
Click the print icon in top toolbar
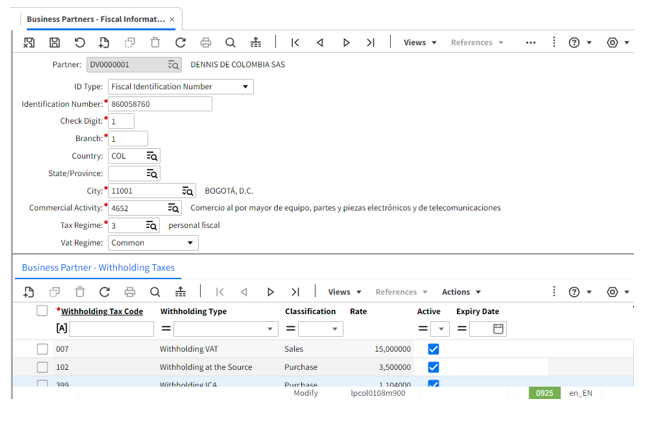point(205,43)
